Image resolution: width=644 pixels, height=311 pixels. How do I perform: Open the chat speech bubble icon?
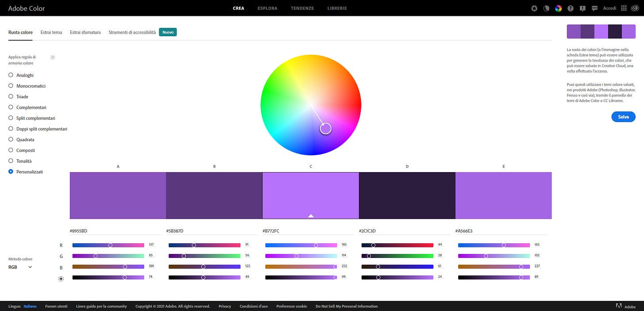click(x=595, y=8)
